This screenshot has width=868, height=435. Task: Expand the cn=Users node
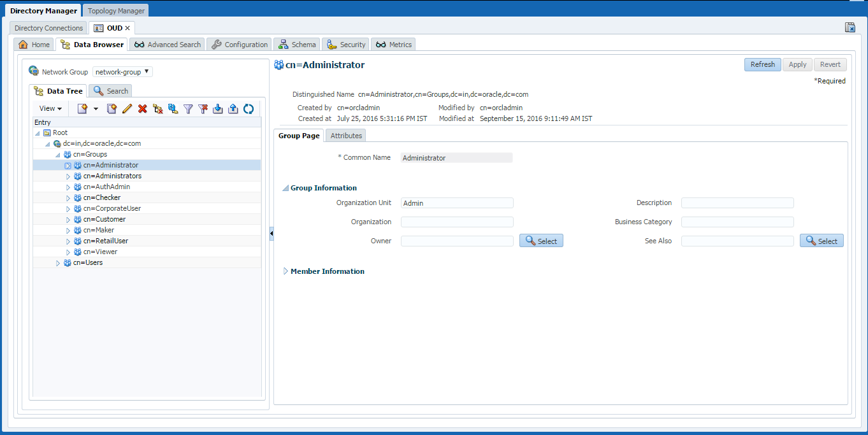tap(58, 263)
